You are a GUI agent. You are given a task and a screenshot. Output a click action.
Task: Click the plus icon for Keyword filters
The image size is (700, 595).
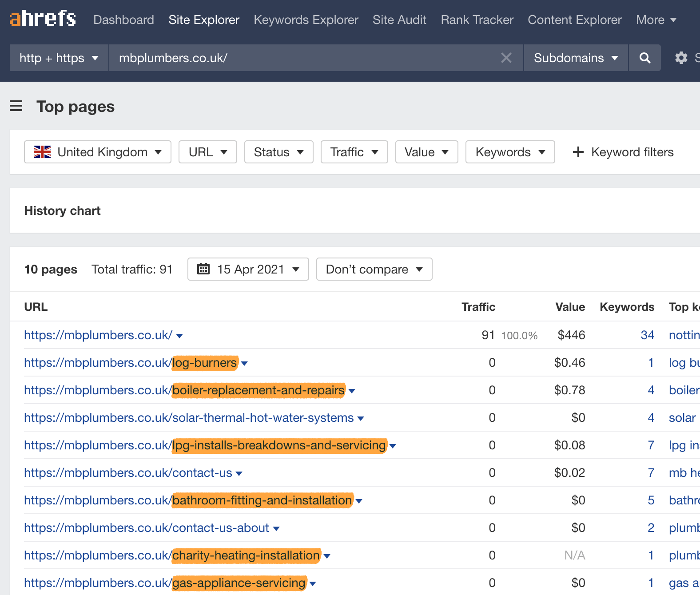tap(578, 152)
